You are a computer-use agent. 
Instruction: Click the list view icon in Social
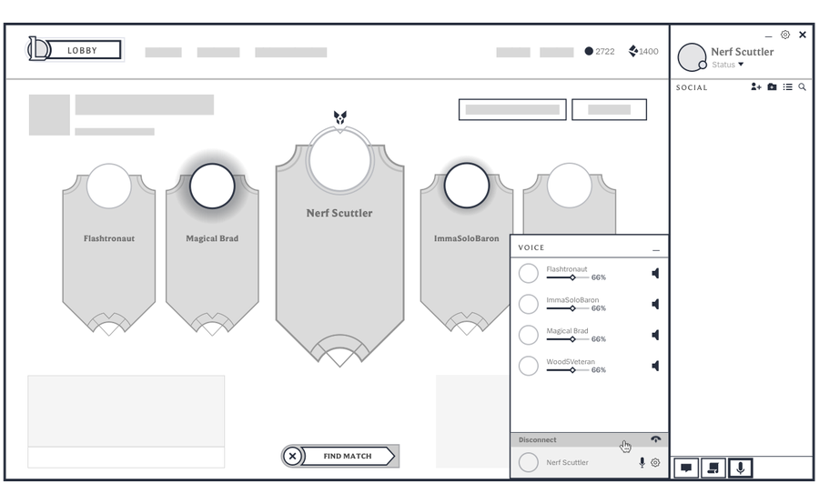pyautogui.click(x=787, y=87)
